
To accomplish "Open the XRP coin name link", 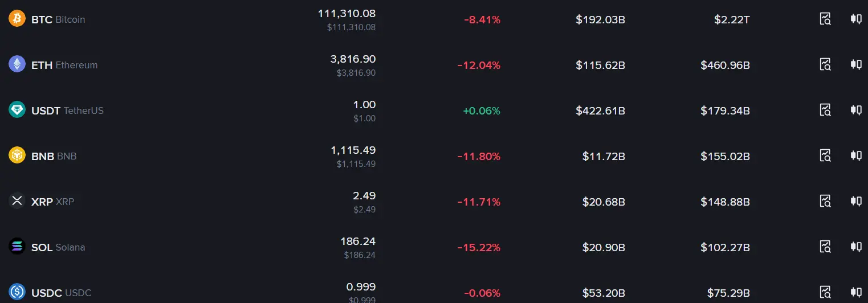I will (52, 202).
